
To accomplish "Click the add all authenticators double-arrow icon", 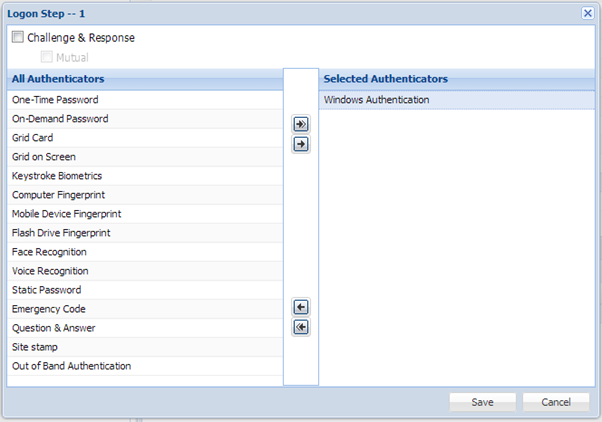I will 300,125.
